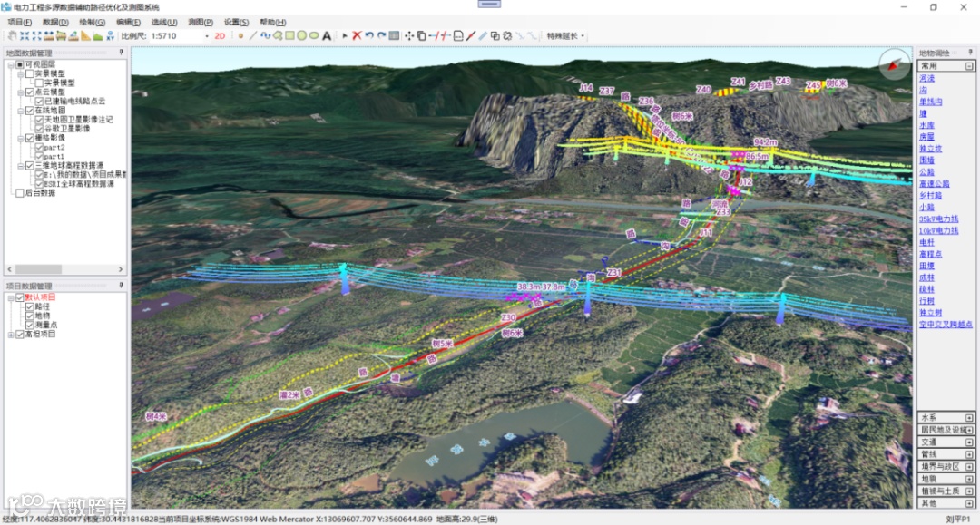Image resolution: width=980 pixels, height=525 pixels.
Task: Click the layer tree scroll right arrow
Action: (121, 269)
